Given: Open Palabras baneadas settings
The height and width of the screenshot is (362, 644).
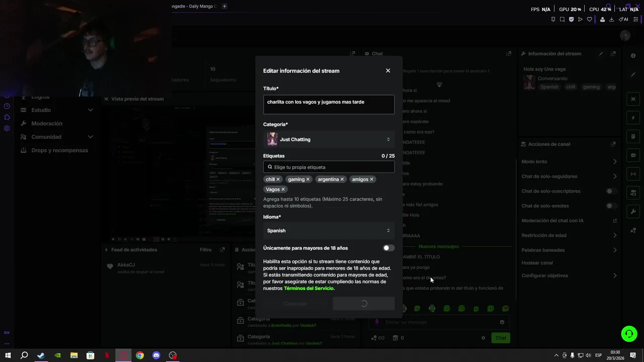Looking at the screenshot, I should 569,250.
